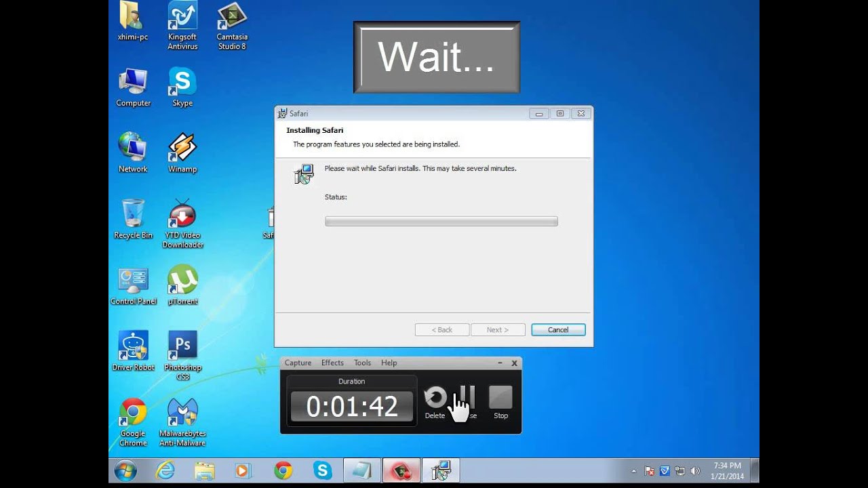The height and width of the screenshot is (488, 868).
Task: Launch YTD Video Downloader shortcut
Action: tap(182, 224)
